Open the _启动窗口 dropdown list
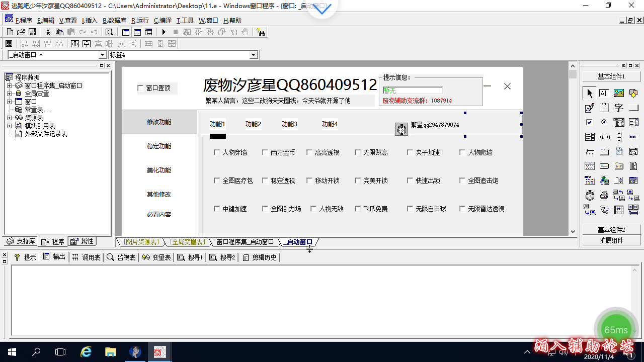644x362 pixels. click(102, 55)
